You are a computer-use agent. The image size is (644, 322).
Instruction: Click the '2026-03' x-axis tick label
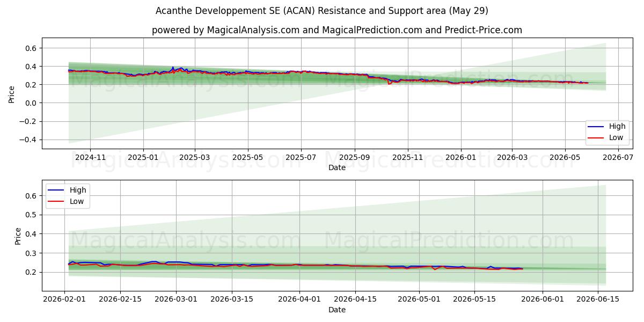tap(511, 157)
